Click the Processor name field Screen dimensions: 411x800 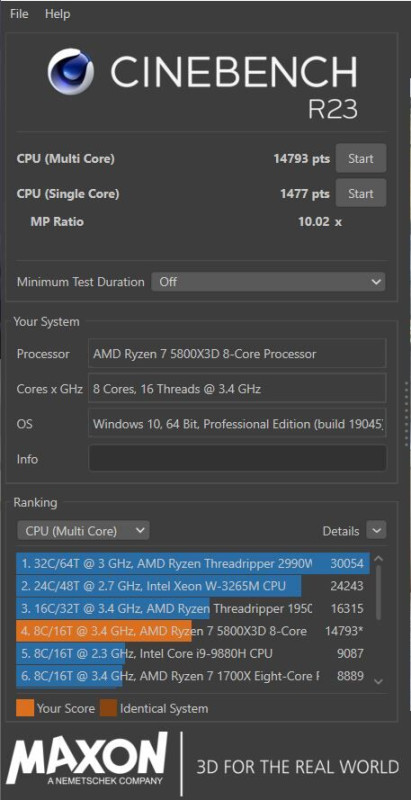(x=238, y=354)
